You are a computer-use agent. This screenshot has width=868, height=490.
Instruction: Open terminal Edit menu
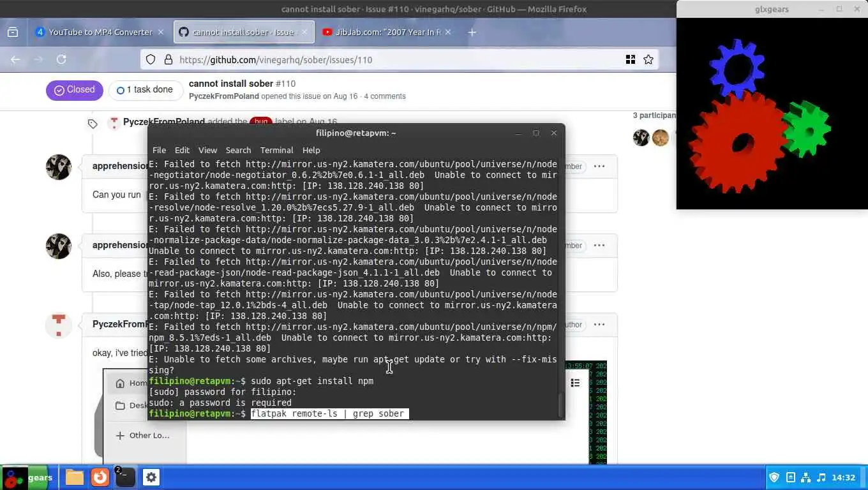click(x=182, y=150)
